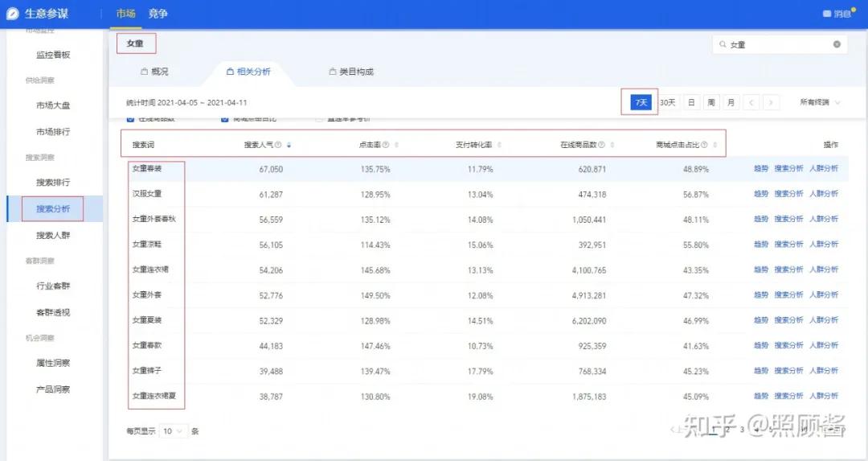Switch to the 市场 top menu
The width and height of the screenshot is (868, 461).
click(x=125, y=14)
